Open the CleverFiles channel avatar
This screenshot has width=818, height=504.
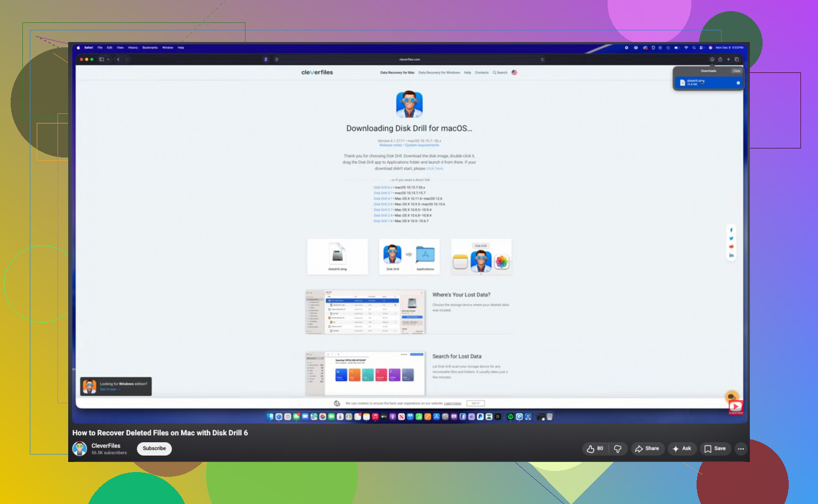(x=80, y=449)
